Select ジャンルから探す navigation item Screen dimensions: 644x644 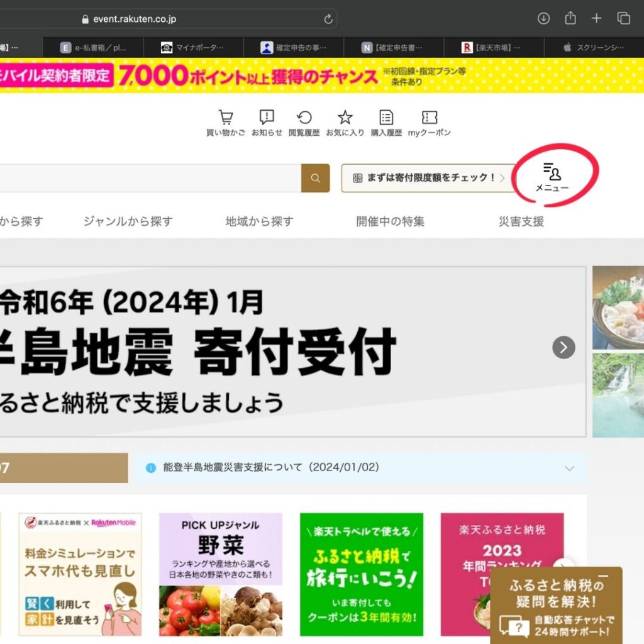point(128,221)
